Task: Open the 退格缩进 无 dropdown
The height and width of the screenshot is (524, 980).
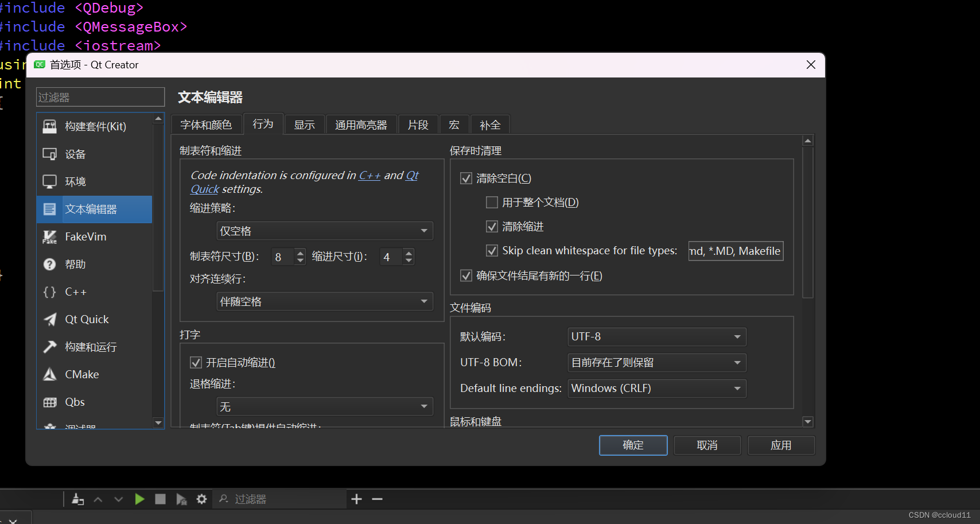Action: tap(325, 406)
